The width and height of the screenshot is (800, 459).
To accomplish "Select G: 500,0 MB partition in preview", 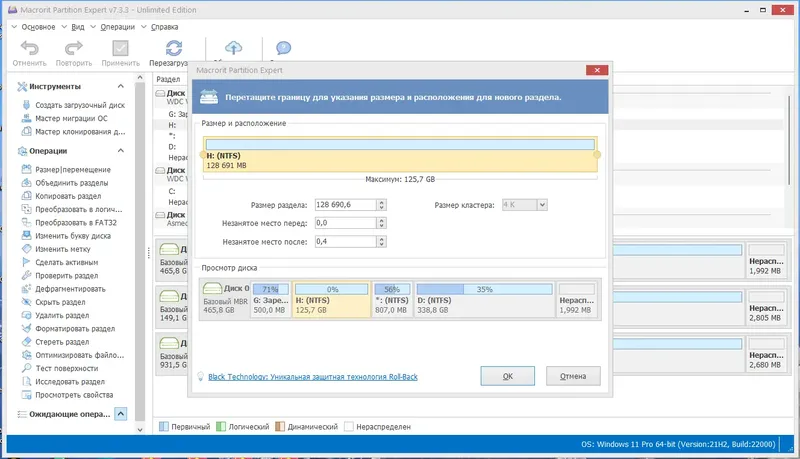I will tap(270, 299).
